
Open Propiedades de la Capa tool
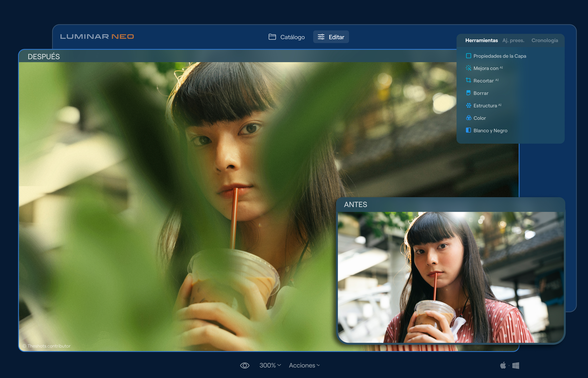pos(496,56)
